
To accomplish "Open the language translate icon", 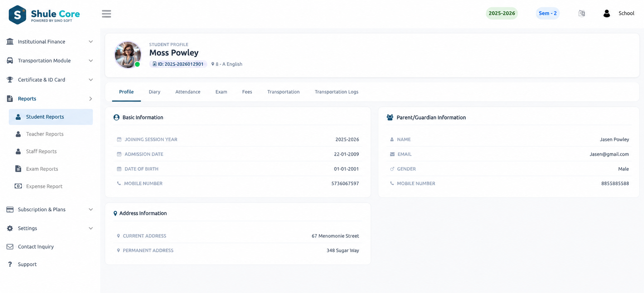I will coord(582,14).
